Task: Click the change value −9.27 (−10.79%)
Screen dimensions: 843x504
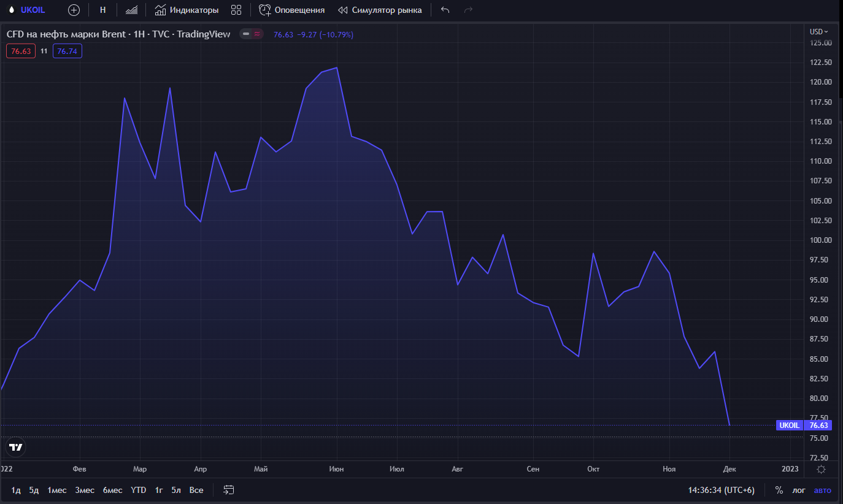Action: [x=325, y=34]
